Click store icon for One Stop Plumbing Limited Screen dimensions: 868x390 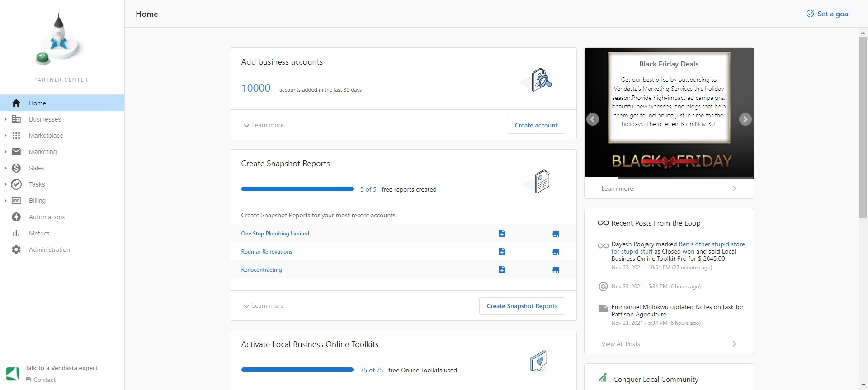(x=556, y=234)
